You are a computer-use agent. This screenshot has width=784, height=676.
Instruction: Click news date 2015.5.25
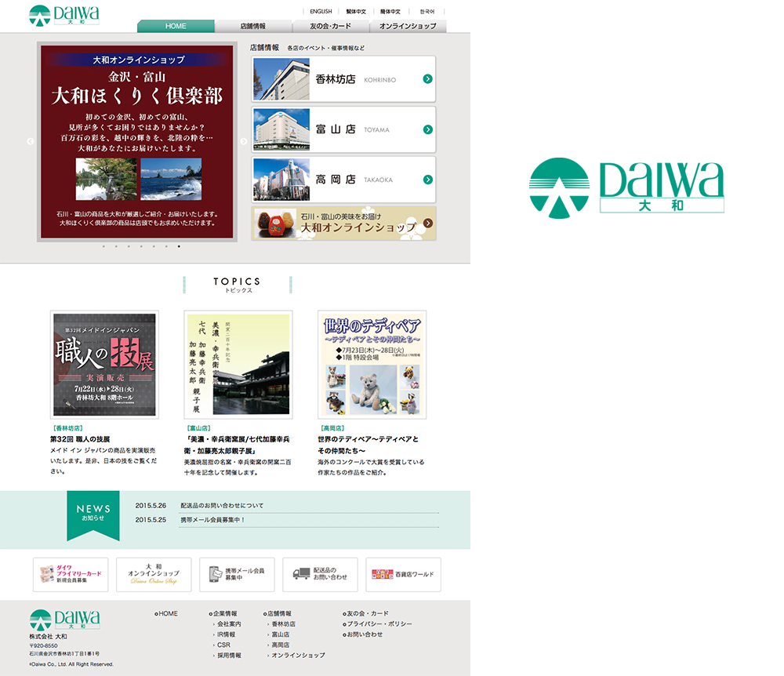click(151, 520)
